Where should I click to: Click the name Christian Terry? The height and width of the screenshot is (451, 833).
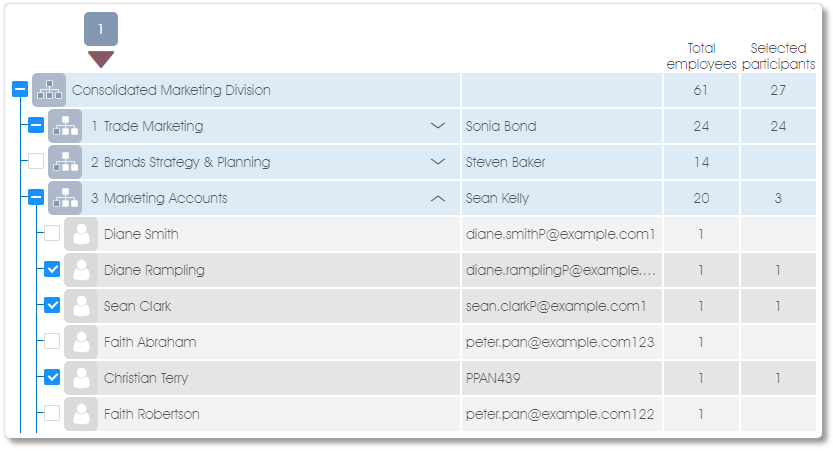[146, 378]
